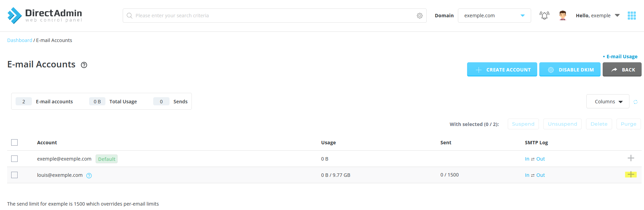Expand exemple@exemple.com row actions plus
Image resolution: width=644 pixels, height=210 pixels.
pyautogui.click(x=631, y=158)
